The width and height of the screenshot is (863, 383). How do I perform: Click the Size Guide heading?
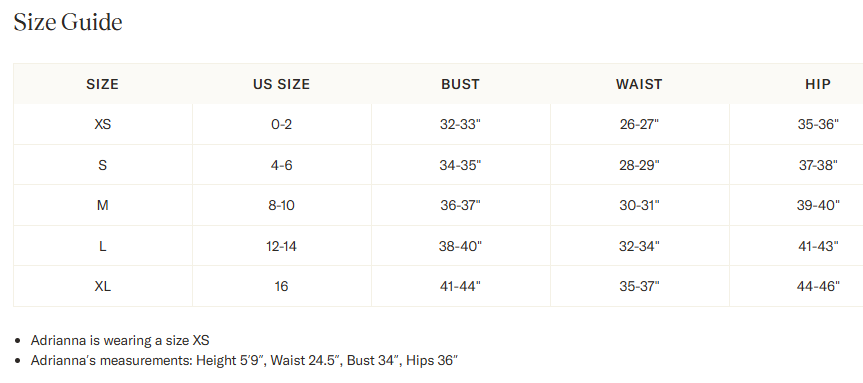pos(68,23)
